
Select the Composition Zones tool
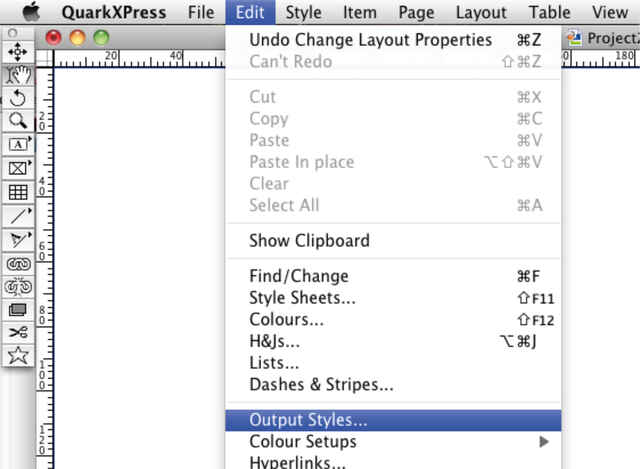click(18, 310)
